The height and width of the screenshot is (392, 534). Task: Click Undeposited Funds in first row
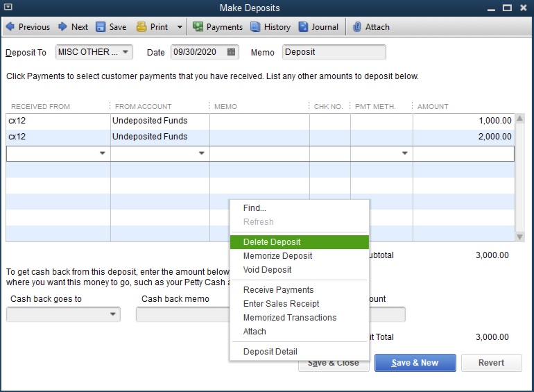150,121
